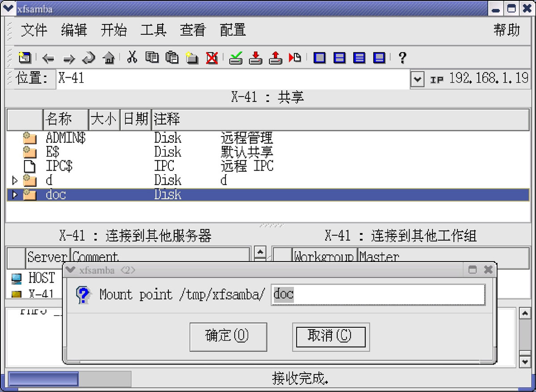Go forward with the right arrow icon
536x392 pixels.
[x=69, y=58]
